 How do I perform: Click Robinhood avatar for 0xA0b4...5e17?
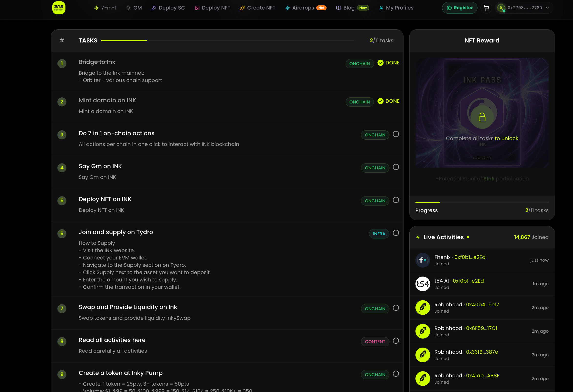click(423, 307)
